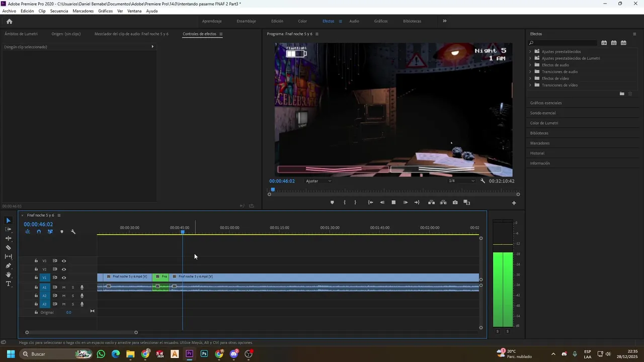Expand Efectos de audio folder

530,65
